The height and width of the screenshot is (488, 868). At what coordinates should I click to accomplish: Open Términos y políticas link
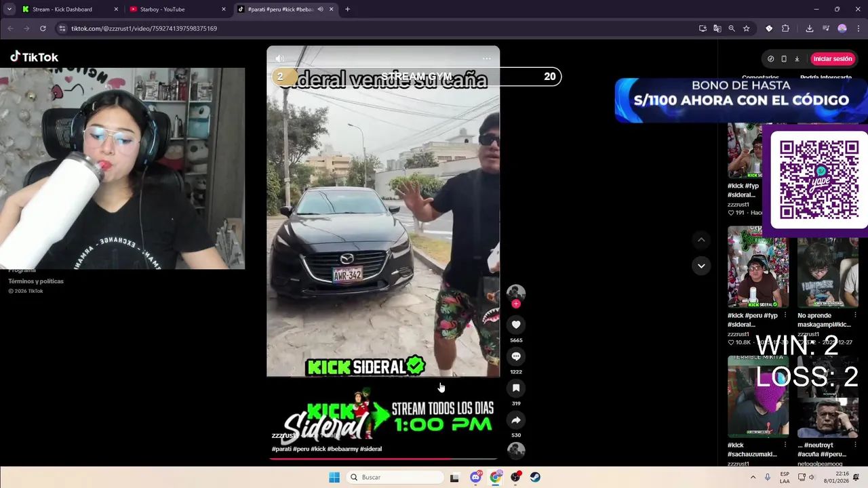(36, 281)
